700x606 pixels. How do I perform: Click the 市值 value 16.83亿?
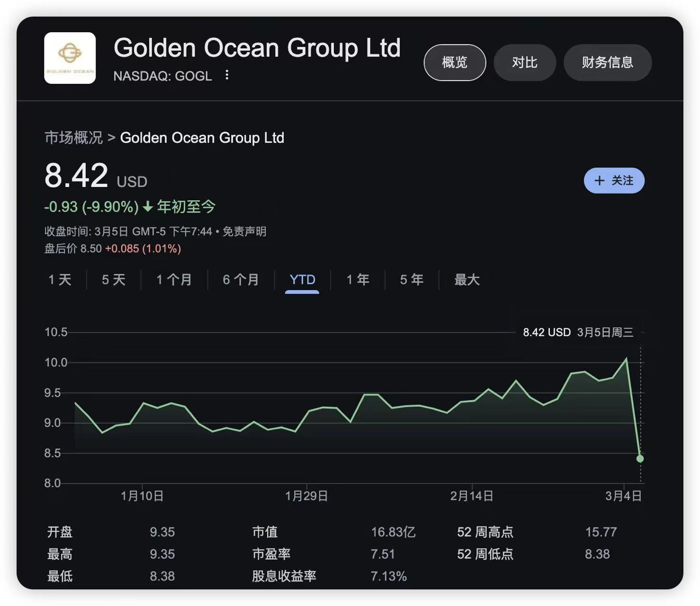(393, 532)
